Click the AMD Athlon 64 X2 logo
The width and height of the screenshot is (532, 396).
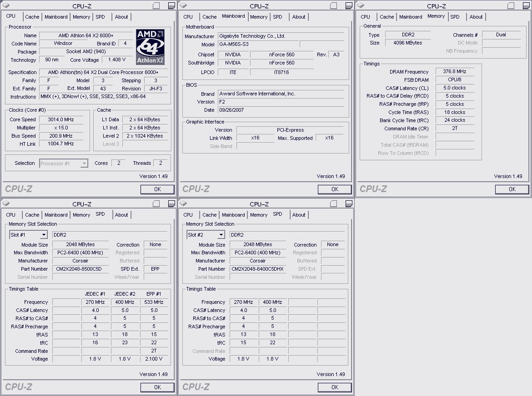click(x=151, y=47)
